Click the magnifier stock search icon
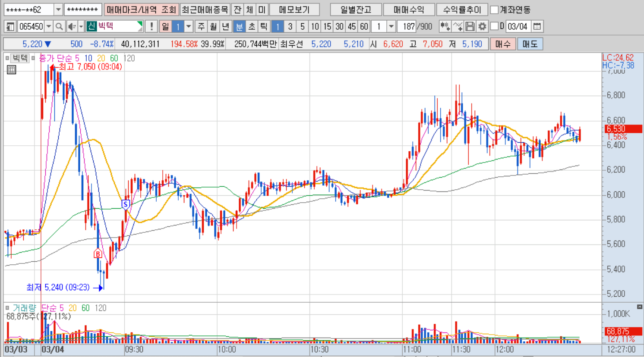This screenshot has width=644, height=357. point(59,27)
